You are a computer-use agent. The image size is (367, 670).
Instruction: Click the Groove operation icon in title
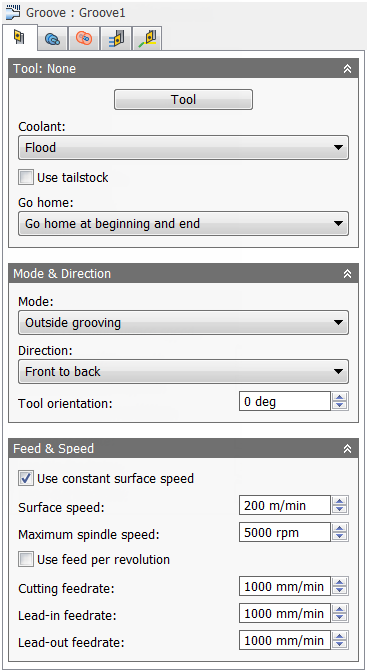(14, 12)
